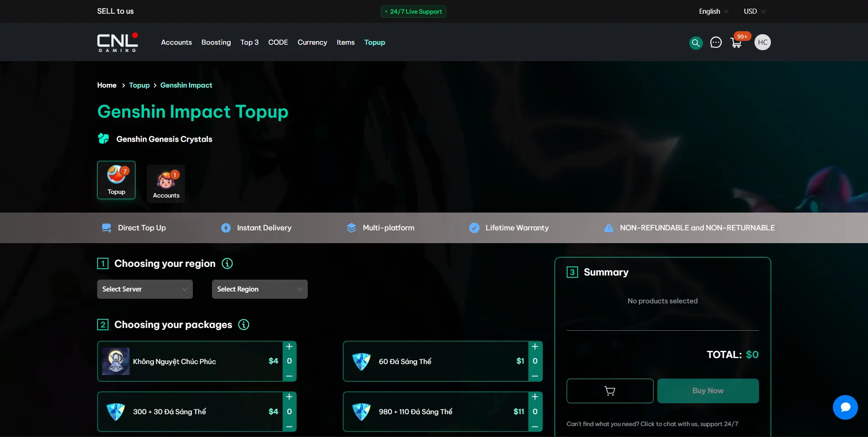Open the shopping cart with 99+ badge

(x=736, y=43)
